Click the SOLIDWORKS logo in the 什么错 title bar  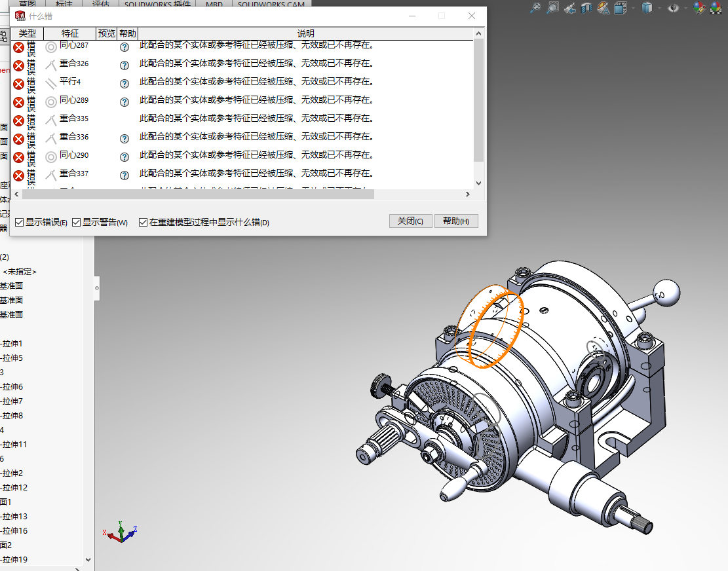pyautogui.click(x=20, y=16)
